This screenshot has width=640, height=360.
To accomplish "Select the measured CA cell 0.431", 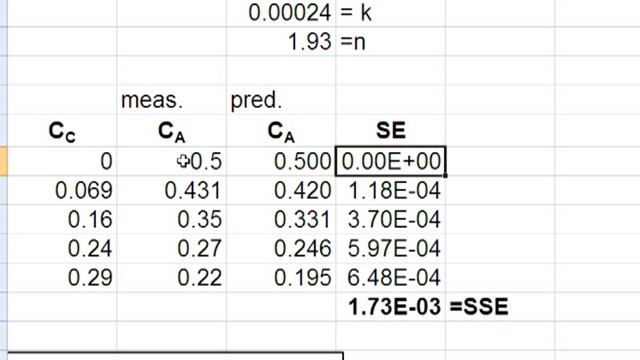I will coord(171,191).
